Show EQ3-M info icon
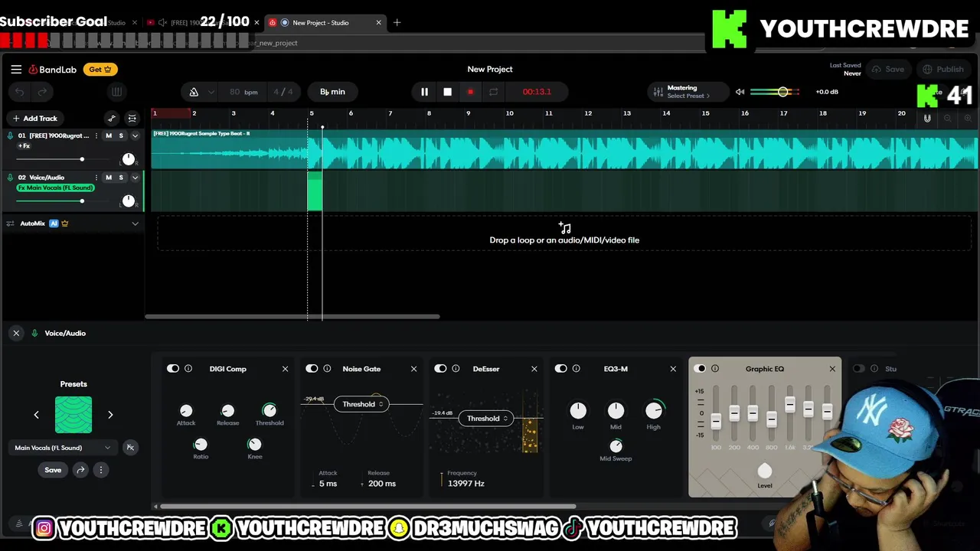Viewport: 980px width, 551px height. [x=577, y=369]
